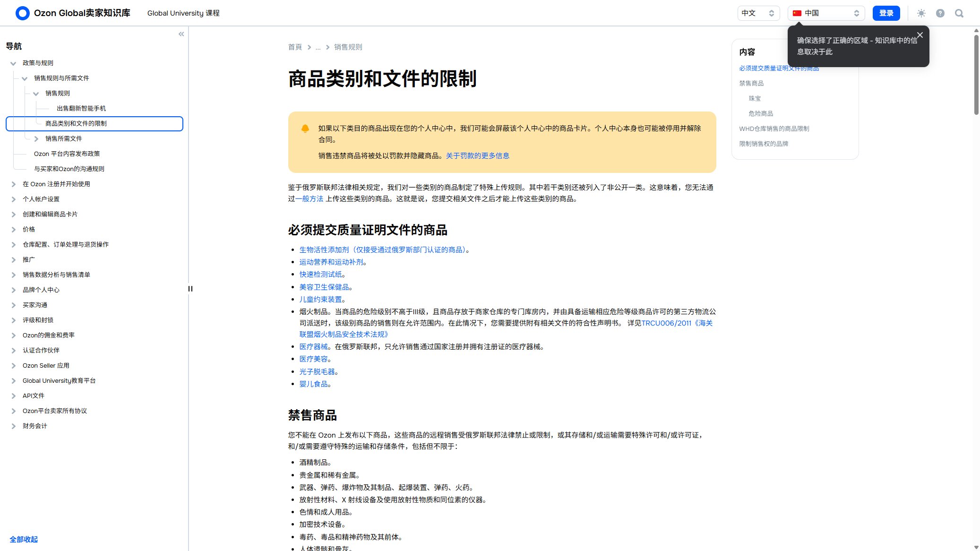This screenshot has width=980, height=551.
Task: Open the 中国 region dropdown
Action: pos(826,13)
